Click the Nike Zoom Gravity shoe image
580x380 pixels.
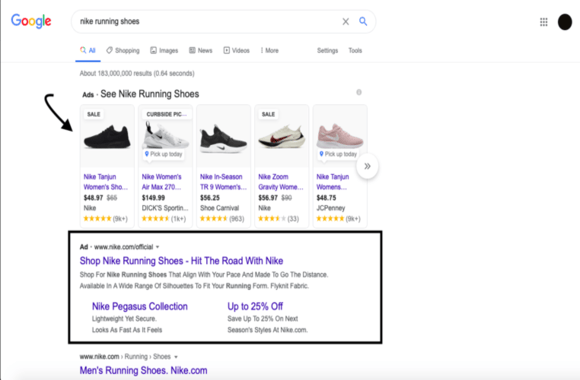[x=282, y=137]
